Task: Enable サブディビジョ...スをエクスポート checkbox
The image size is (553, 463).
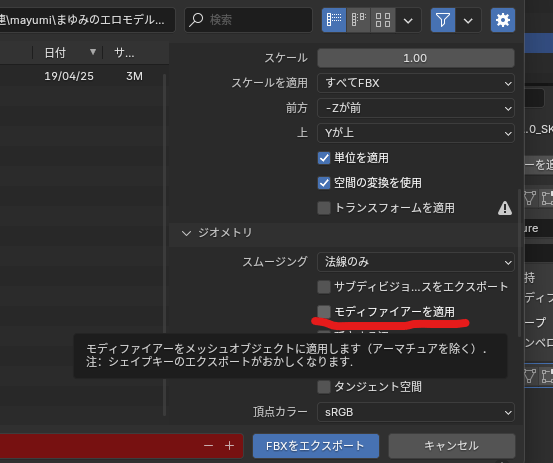Action: coord(324,287)
